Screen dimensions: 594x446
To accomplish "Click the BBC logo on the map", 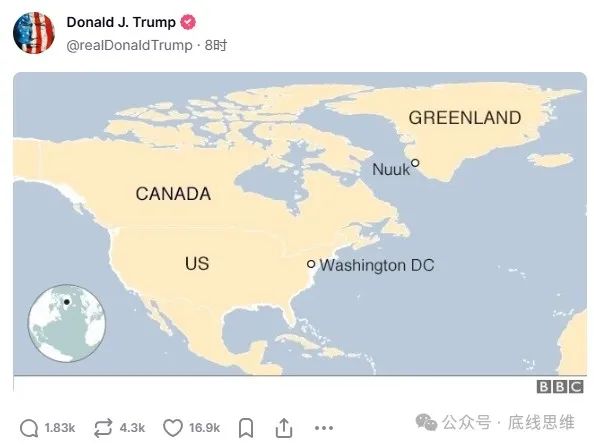I will point(560,387).
